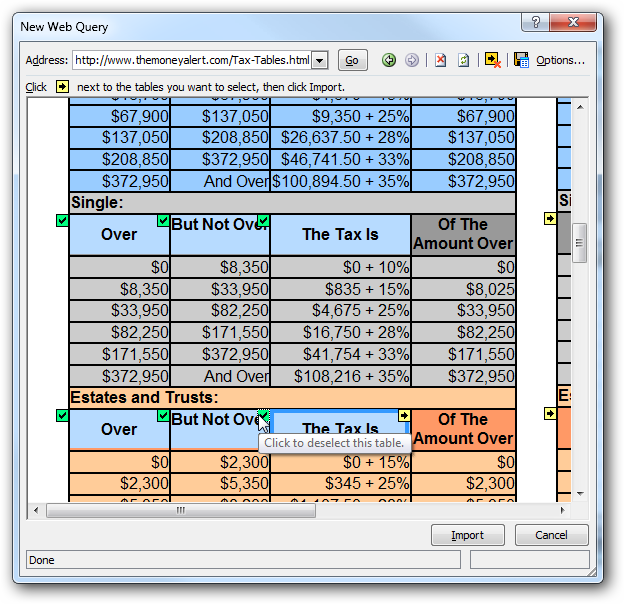Click the '$4,675 + 25%' cell

point(340,310)
